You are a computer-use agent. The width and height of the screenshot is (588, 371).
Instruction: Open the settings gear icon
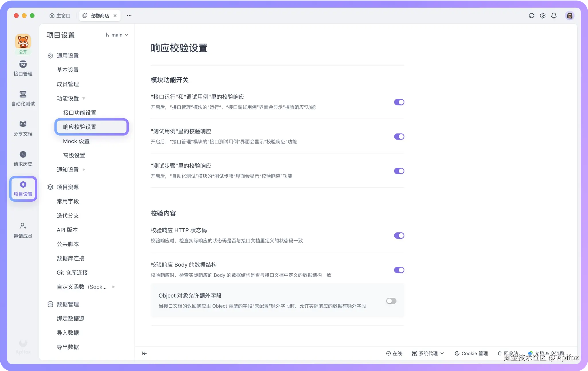(543, 16)
